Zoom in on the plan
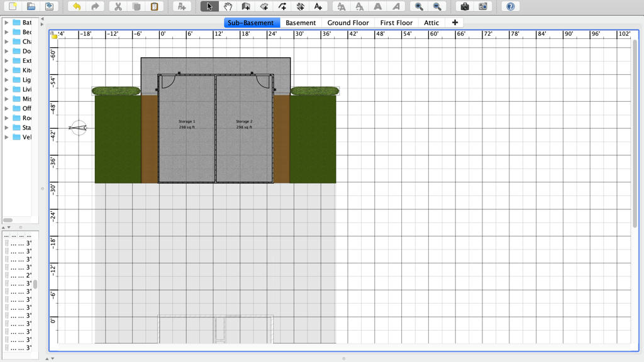The height and width of the screenshot is (362, 644). point(419,6)
